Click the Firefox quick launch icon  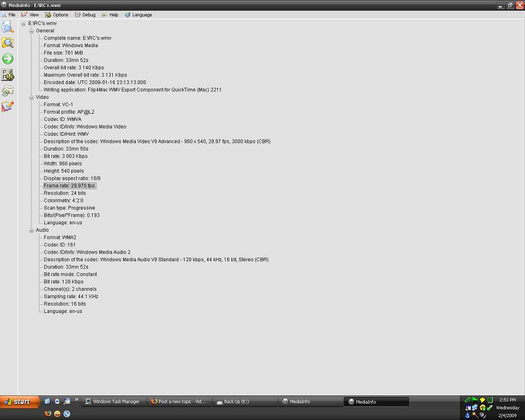tap(48, 414)
